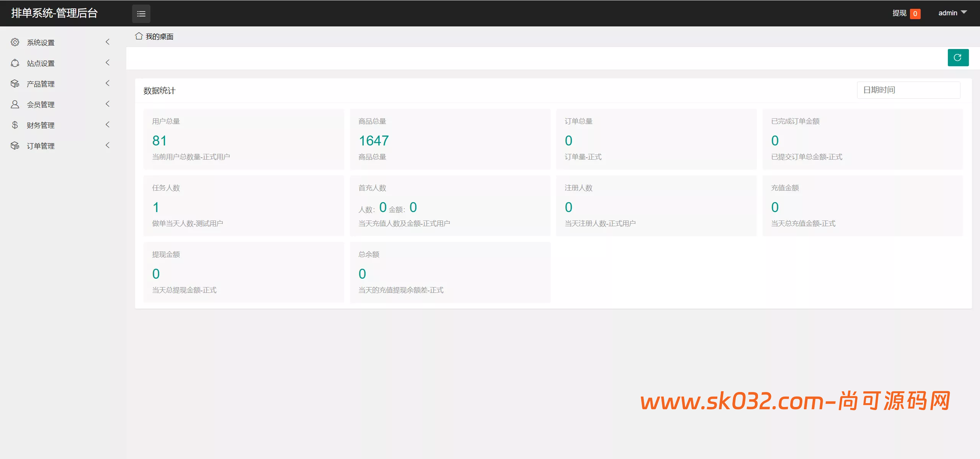
Task: Click the 日期时间 date input field
Action: click(908, 90)
